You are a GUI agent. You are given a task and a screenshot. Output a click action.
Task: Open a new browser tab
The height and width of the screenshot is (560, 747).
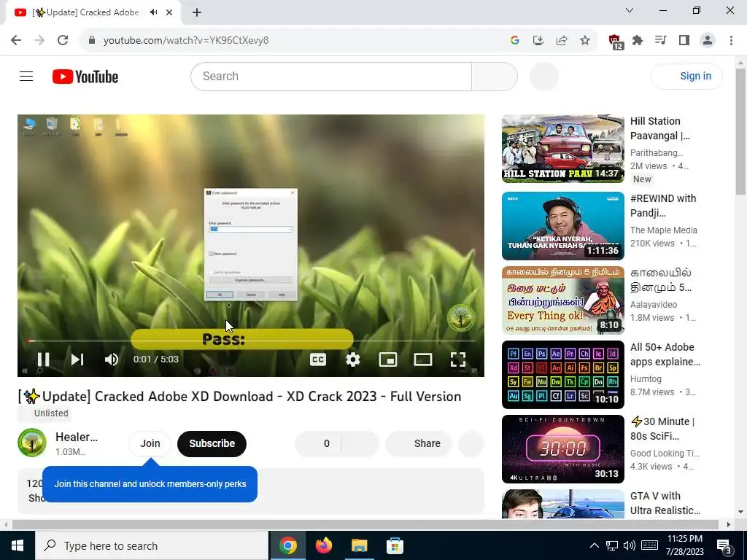[x=197, y=12]
